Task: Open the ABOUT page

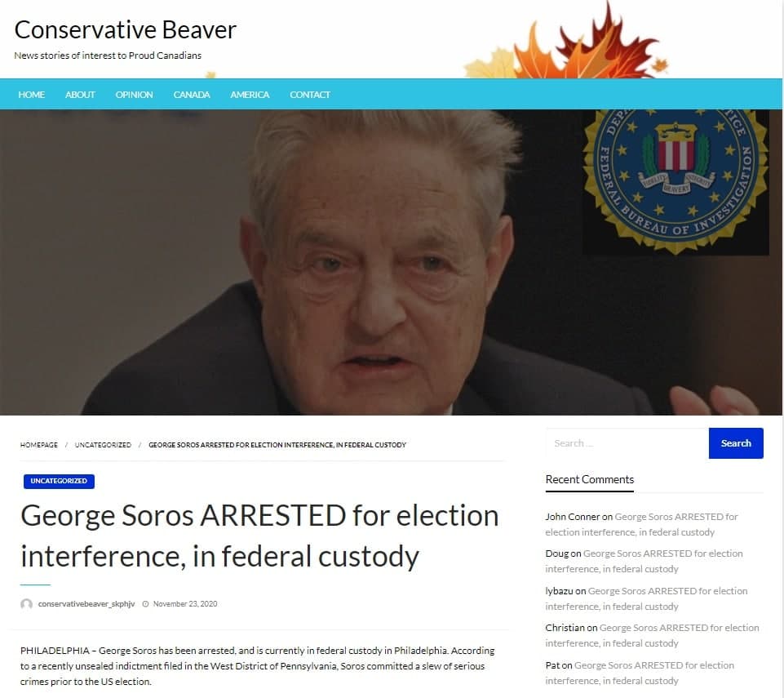Action: (80, 95)
